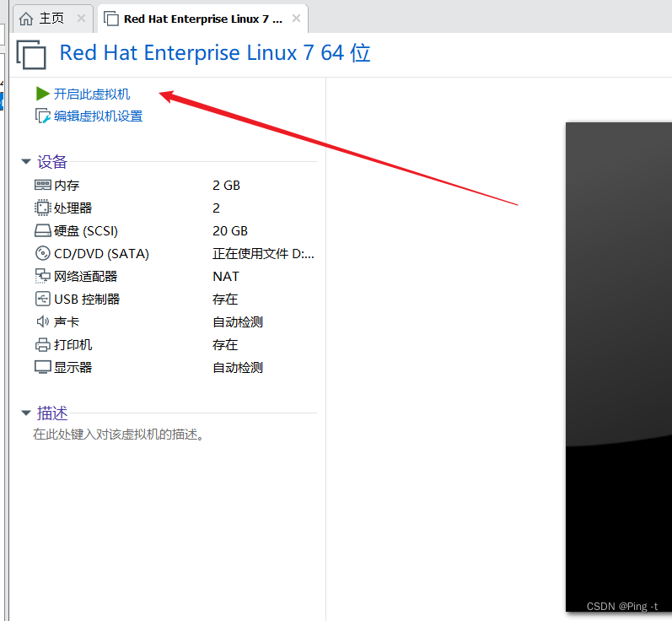The width and height of the screenshot is (672, 621).
Task: Select the CD/DVD (SATA) device label
Action: coord(101,254)
